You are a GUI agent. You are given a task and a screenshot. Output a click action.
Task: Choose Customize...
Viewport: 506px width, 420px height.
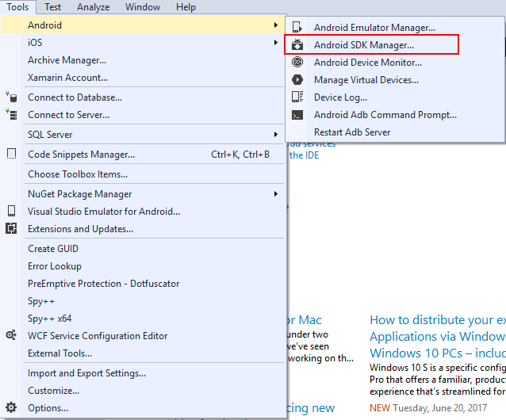[x=143, y=391]
